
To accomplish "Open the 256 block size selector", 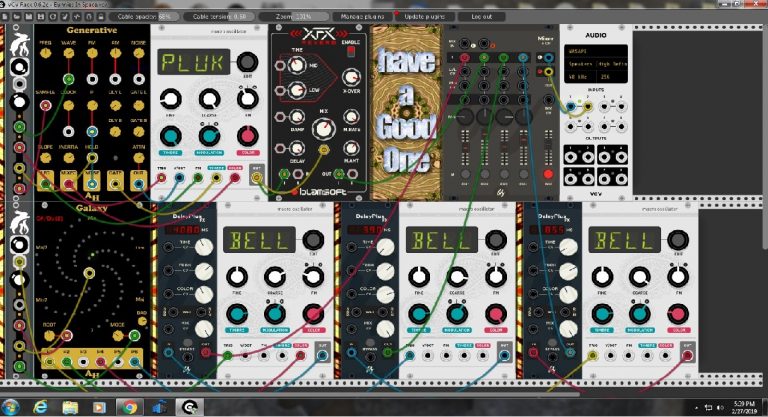I will [x=612, y=77].
